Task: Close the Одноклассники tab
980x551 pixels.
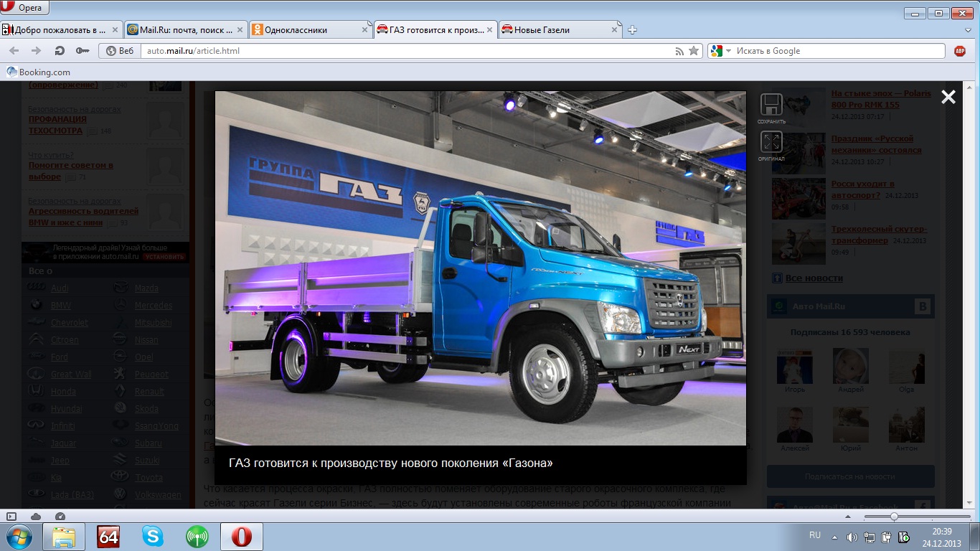Action: [x=364, y=30]
